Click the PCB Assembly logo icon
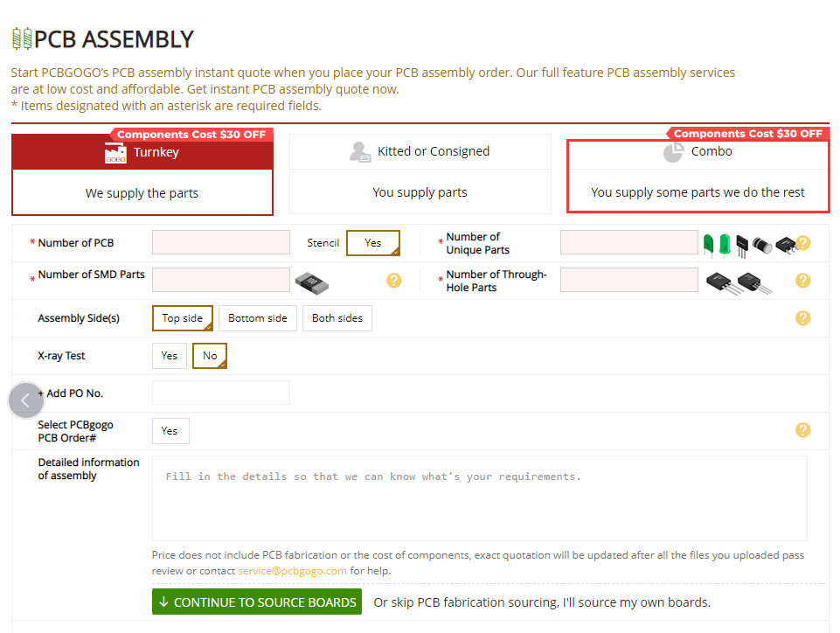Image resolution: width=840 pixels, height=633 pixels. pyautogui.click(x=22, y=38)
